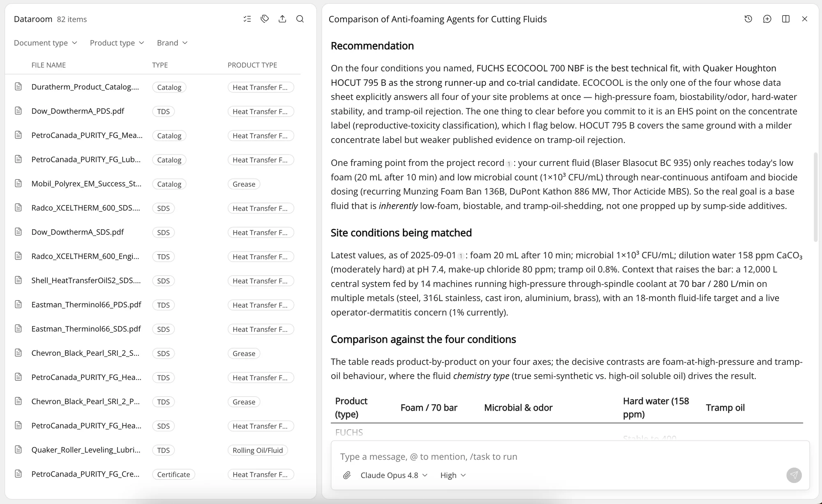This screenshot has width=822, height=504.
Task: Click the message input field
Action: 570,457
